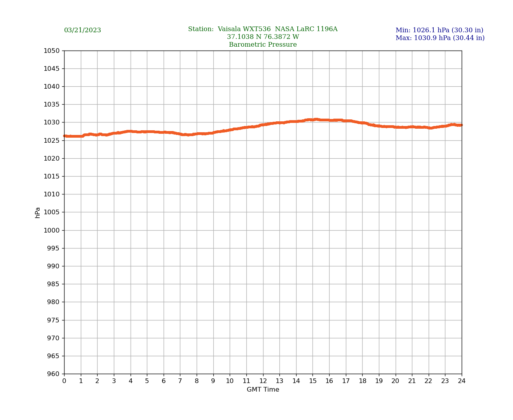Select hour 12 on the time axis
Viewport: 513px width, 420px height.
pyautogui.click(x=263, y=381)
